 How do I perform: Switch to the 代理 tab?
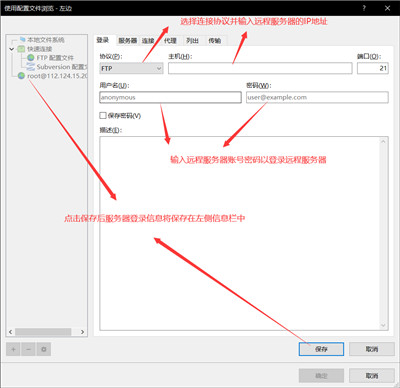tap(170, 41)
